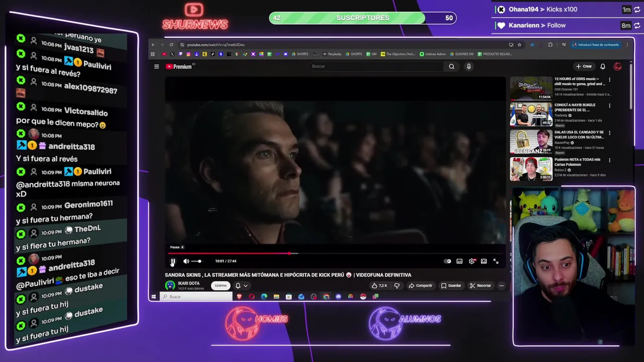Open the browser three-dot menu
The image size is (644, 362).
[627, 45]
